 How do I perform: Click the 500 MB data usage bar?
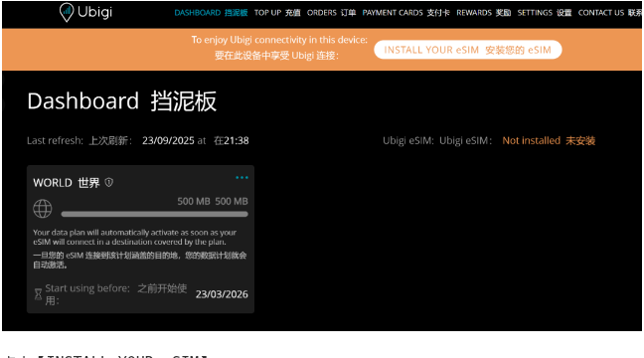[x=154, y=214]
